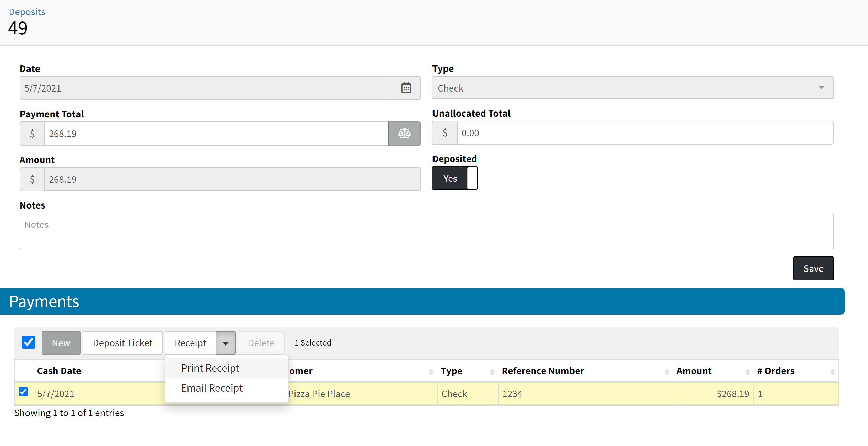The height and width of the screenshot is (446, 868).
Task: Choose Print Receipt from menu
Action: click(210, 368)
